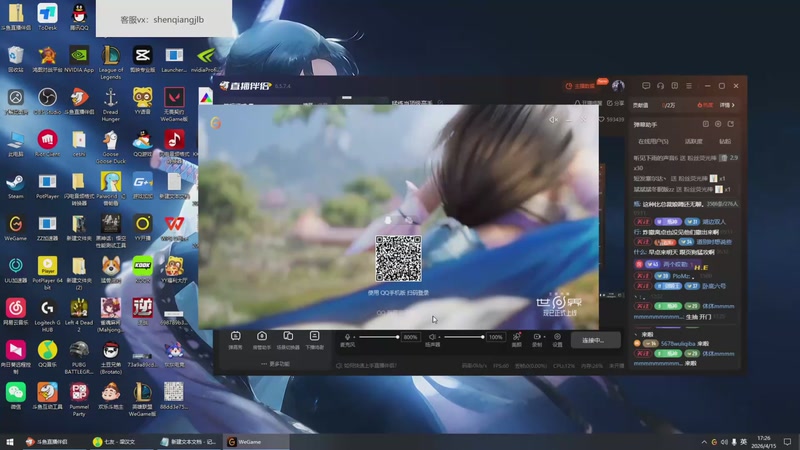Switch to the WeGame taskbar item
The height and width of the screenshot is (450, 800).
(256, 442)
